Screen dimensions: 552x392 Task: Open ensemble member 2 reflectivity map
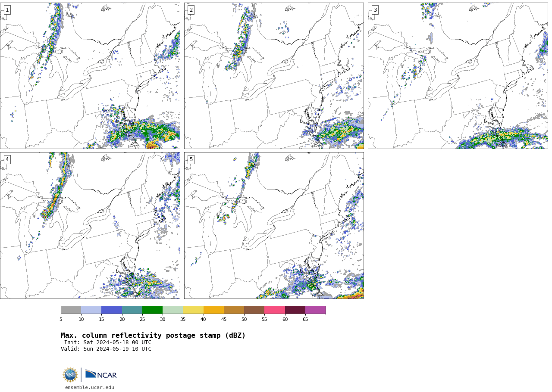coord(274,76)
